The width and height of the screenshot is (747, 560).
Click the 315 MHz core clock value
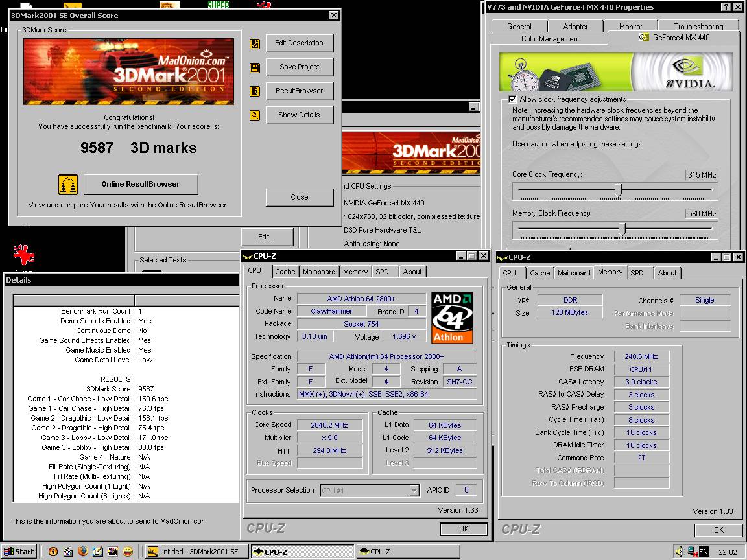tap(702, 175)
